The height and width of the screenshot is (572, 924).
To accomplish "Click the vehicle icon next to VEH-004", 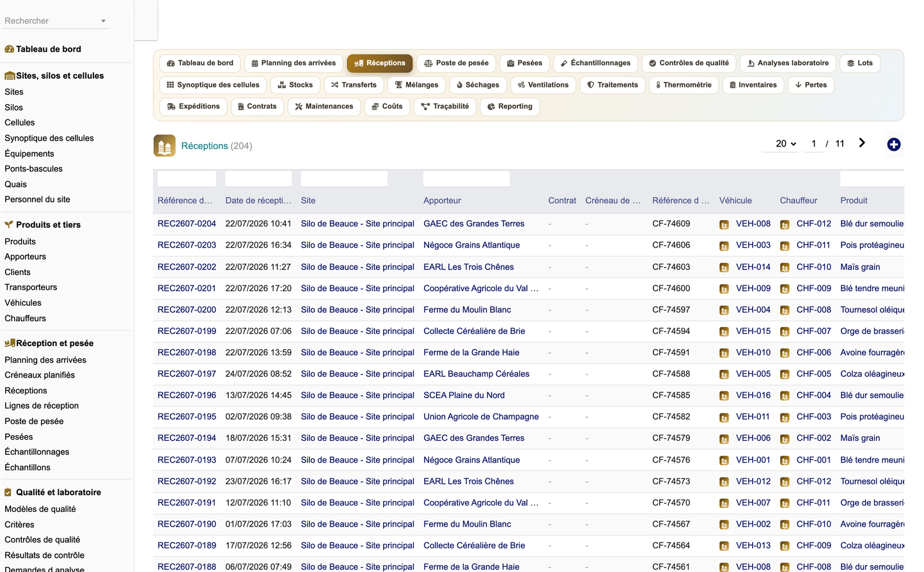I will 724,310.
